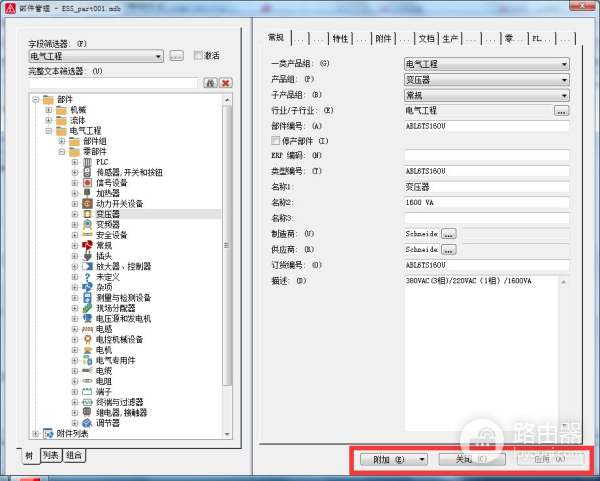Clear full-text filter with red X
Screen dimensions: 600x481
(x=226, y=83)
